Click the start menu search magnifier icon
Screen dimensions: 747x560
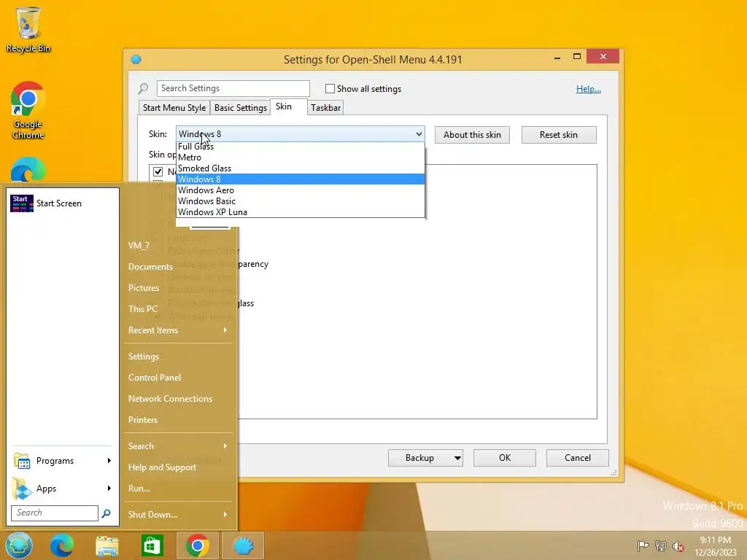pyautogui.click(x=107, y=513)
